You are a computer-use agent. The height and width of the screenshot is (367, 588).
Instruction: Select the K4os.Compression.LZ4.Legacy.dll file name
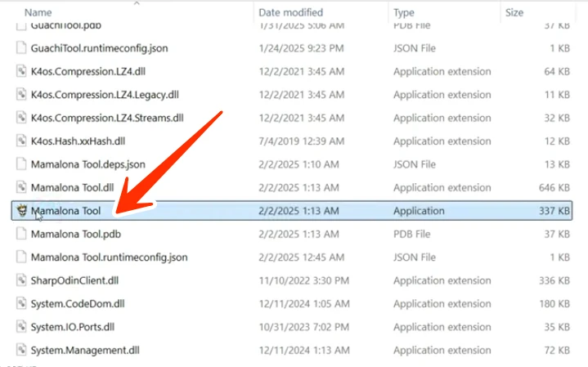click(x=105, y=95)
